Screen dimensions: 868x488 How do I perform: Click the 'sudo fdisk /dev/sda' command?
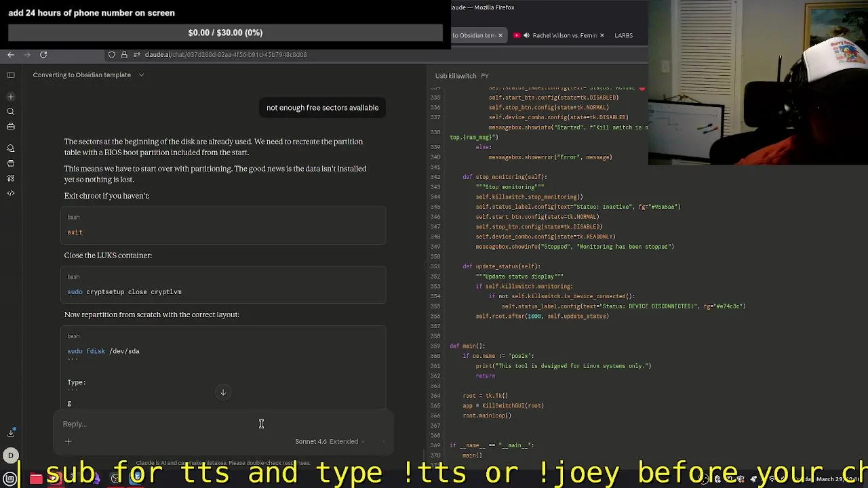[103, 351]
